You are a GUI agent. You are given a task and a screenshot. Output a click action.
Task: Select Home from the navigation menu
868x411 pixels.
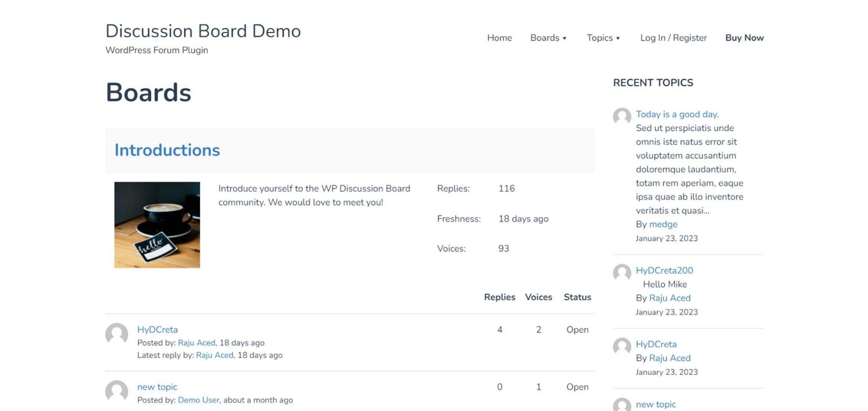(x=499, y=38)
